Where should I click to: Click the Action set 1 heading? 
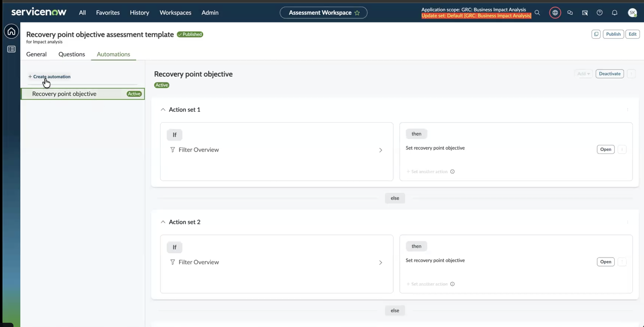point(184,109)
